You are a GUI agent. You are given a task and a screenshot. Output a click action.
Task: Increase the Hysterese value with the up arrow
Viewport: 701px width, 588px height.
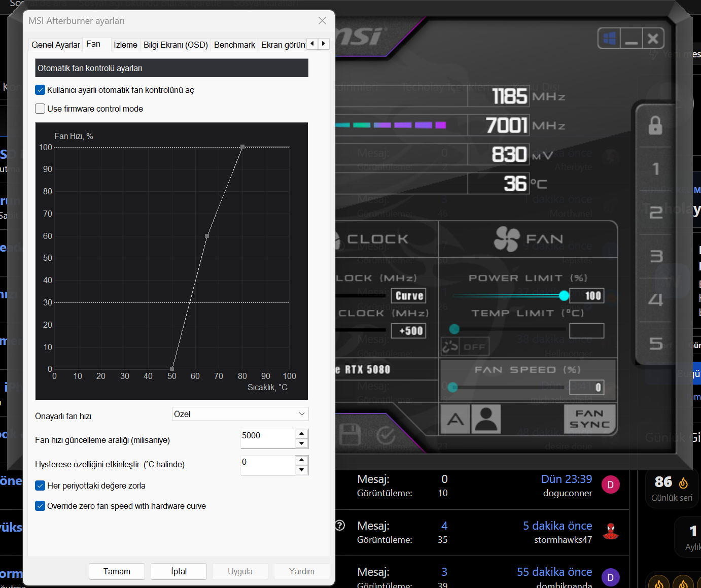coord(302,460)
